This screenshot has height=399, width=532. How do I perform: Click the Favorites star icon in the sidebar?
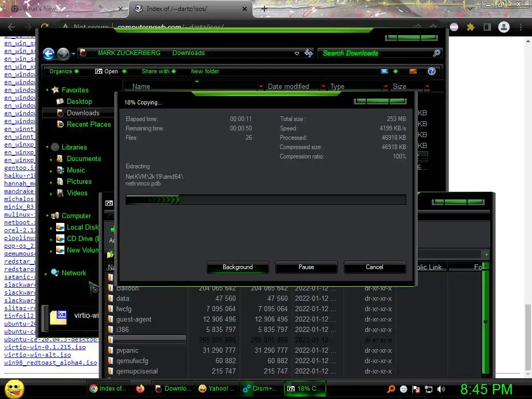click(x=55, y=90)
